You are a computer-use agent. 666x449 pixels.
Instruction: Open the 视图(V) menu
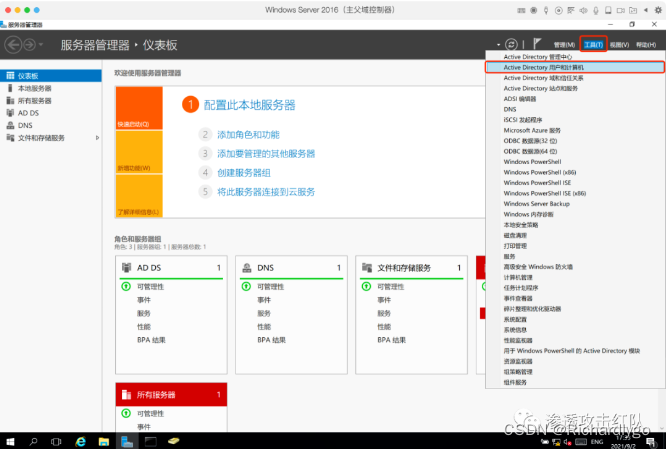(619, 45)
